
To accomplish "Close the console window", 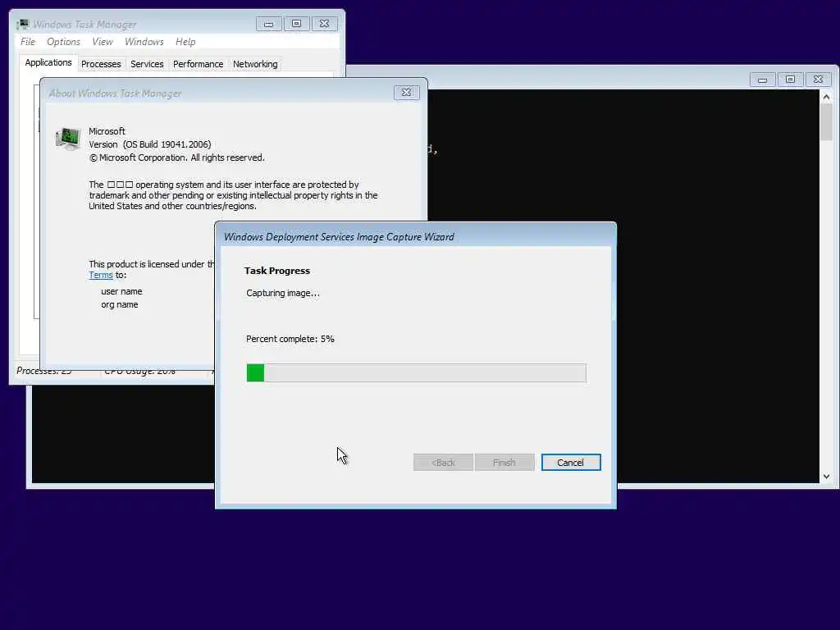I will coord(818,80).
